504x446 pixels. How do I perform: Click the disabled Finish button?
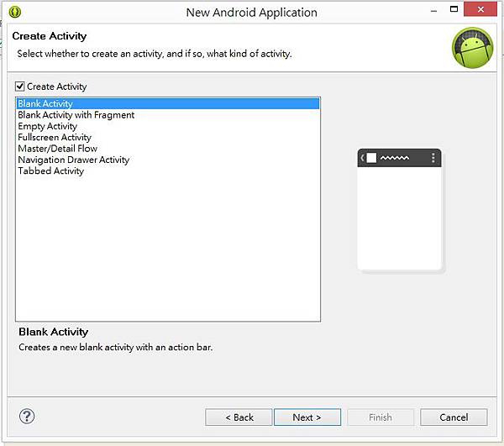[381, 417]
